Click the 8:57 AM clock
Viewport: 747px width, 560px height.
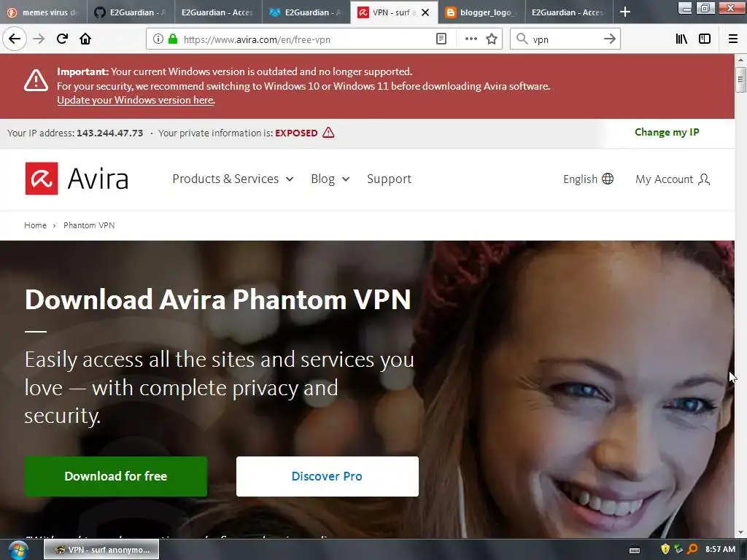720,549
